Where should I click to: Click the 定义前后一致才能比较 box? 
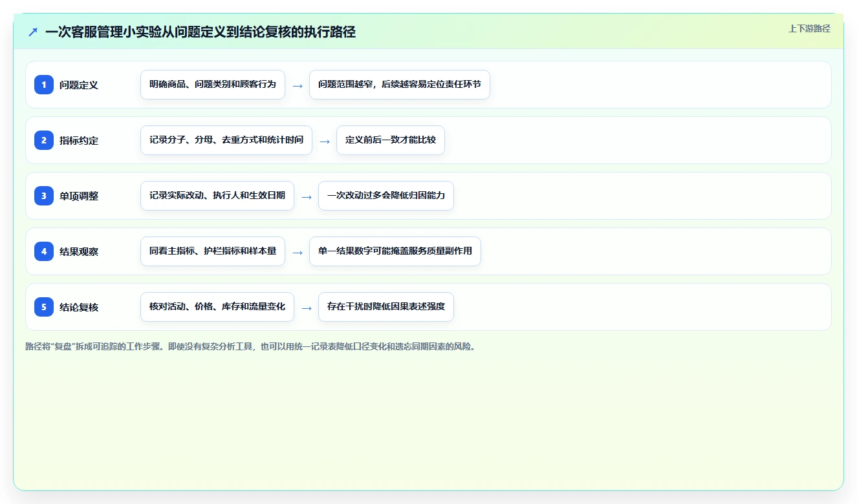click(x=391, y=140)
